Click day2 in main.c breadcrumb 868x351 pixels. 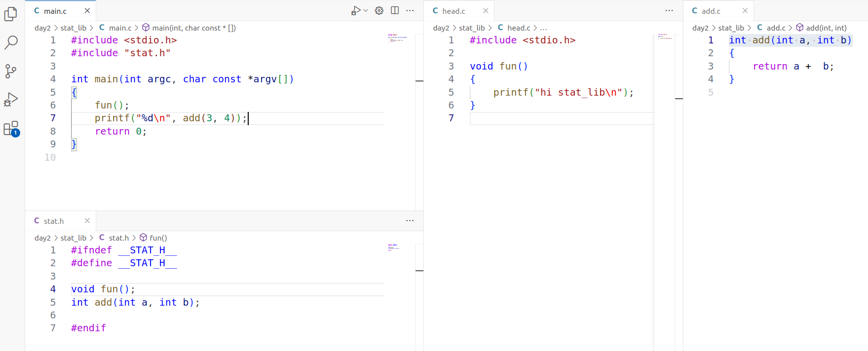coord(42,28)
